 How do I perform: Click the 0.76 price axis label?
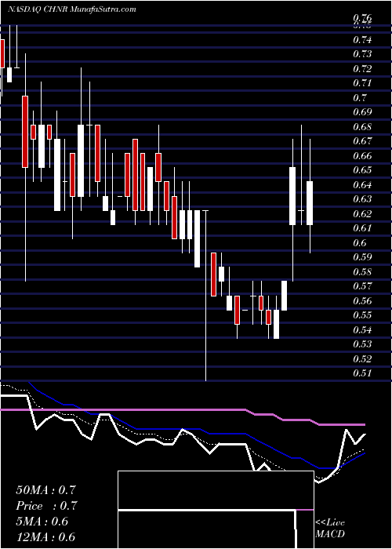[362, 18]
